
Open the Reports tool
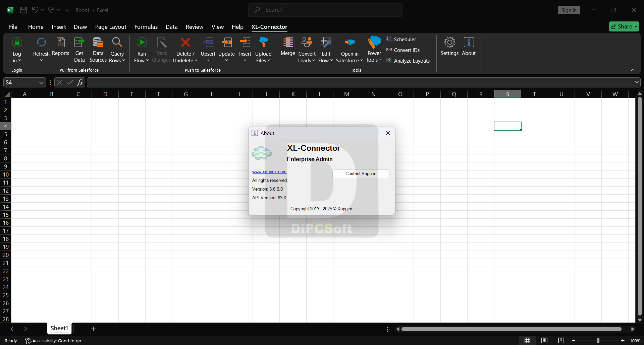60,47
